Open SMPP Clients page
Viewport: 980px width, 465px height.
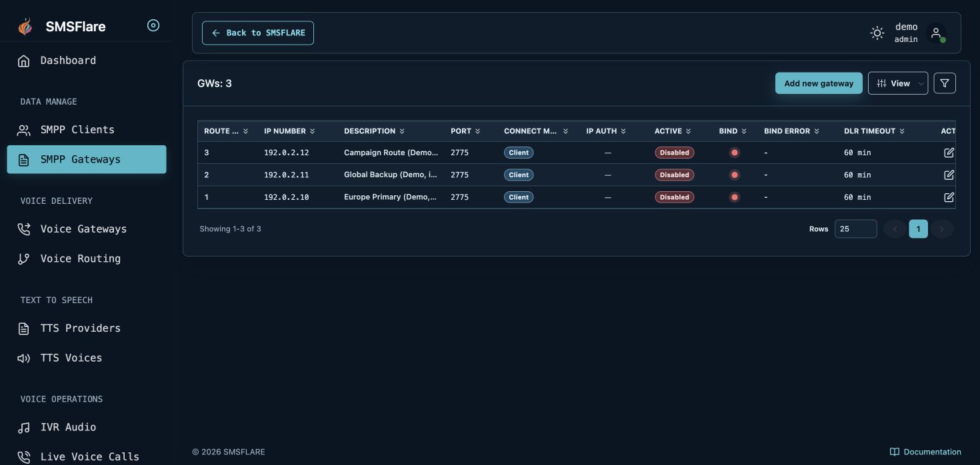pos(87,130)
